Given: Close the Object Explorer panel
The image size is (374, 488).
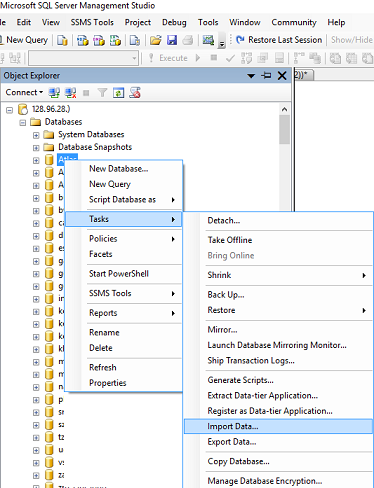Looking at the screenshot, I should [282, 76].
